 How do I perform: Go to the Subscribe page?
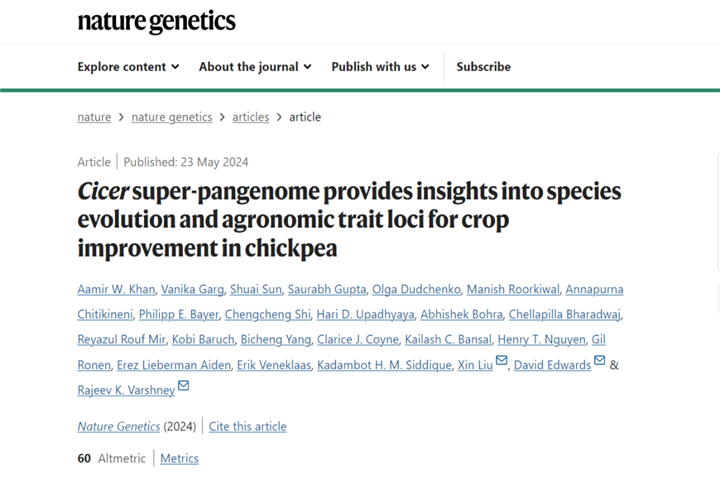483,67
